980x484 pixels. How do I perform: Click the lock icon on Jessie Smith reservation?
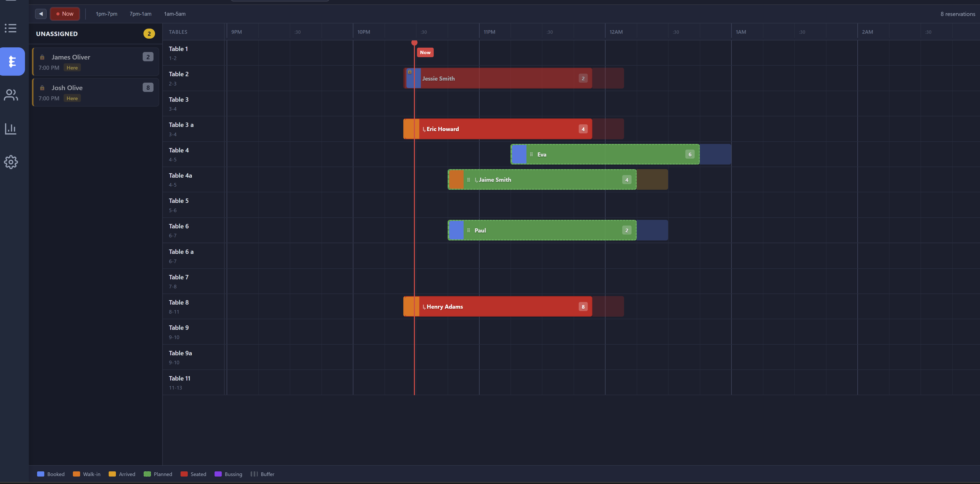pos(409,72)
